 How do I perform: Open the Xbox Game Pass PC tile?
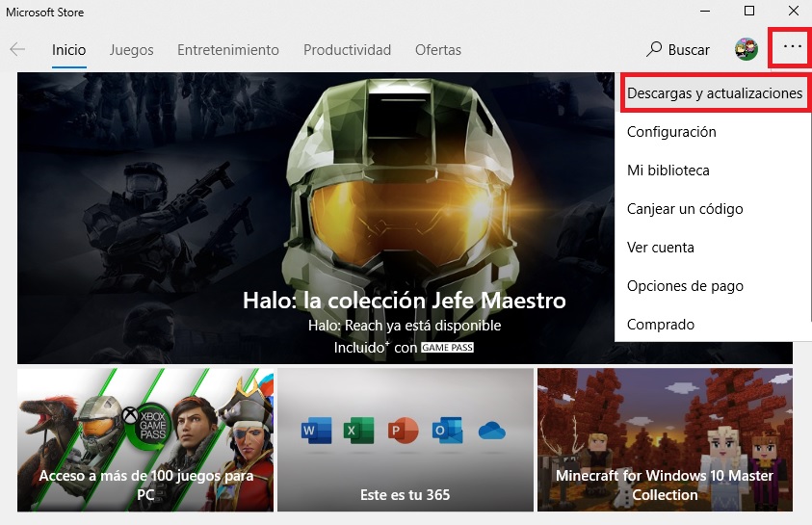point(145,439)
